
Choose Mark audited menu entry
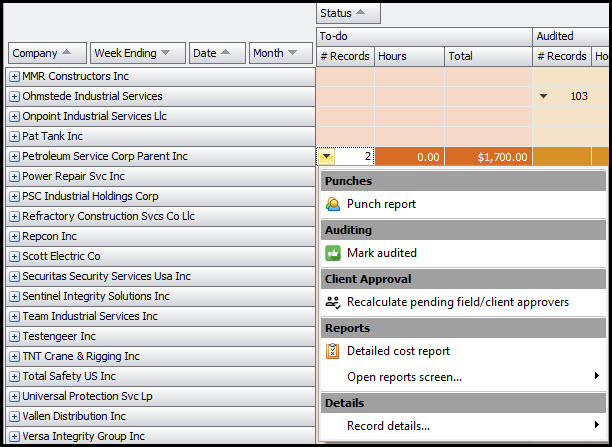pos(463,253)
